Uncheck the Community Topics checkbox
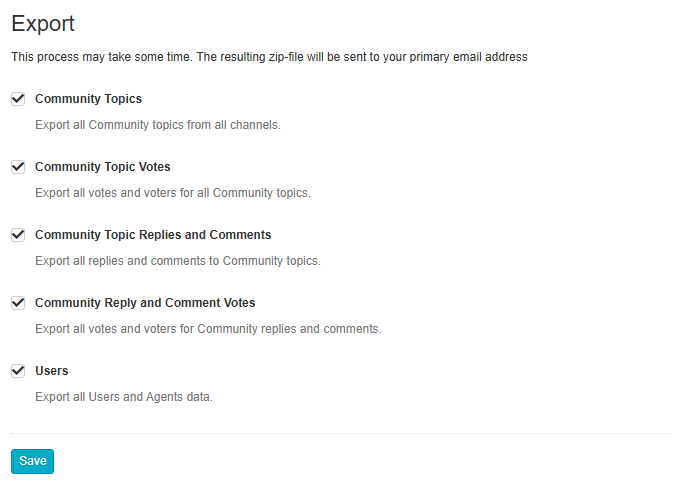The width and height of the screenshot is (683, 484). tap(18, 99)
